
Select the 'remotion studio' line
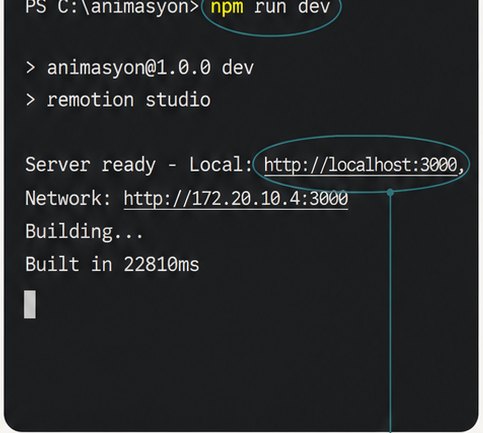[x=118, y=100]
